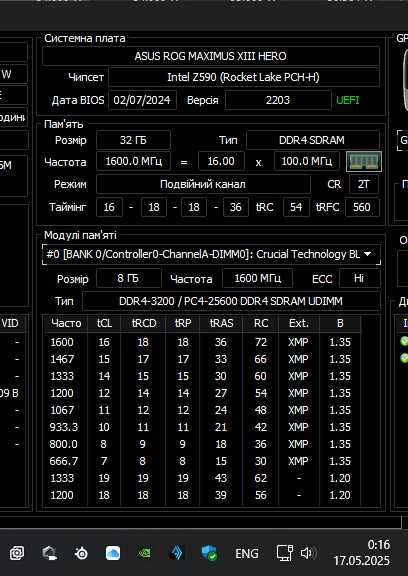Click the 2T command rate field

[x=364, y=184]
